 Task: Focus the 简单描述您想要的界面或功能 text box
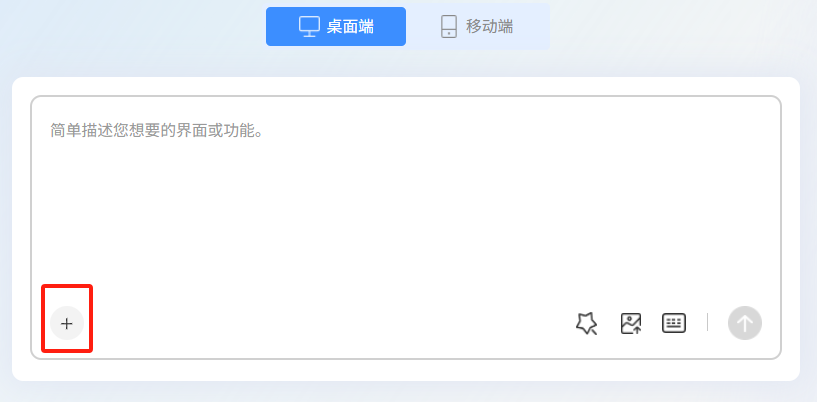pos(406,228)
